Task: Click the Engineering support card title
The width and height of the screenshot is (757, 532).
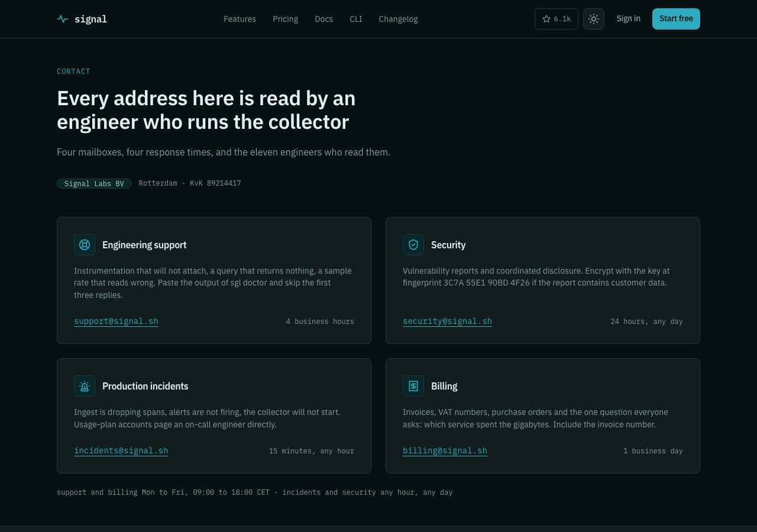Action: click(x=144, y=245)
